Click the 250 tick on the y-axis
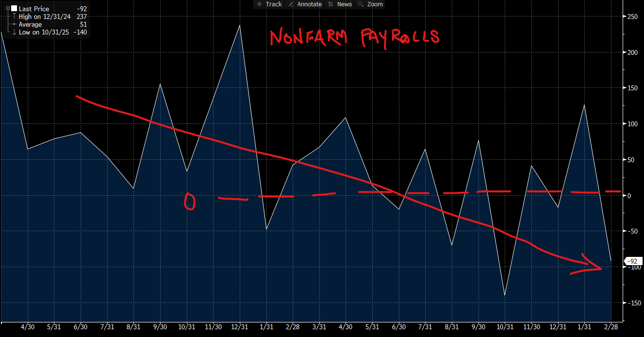Image resolution: width=644 pixels, height=337 pixels. [x=631, y=17]
